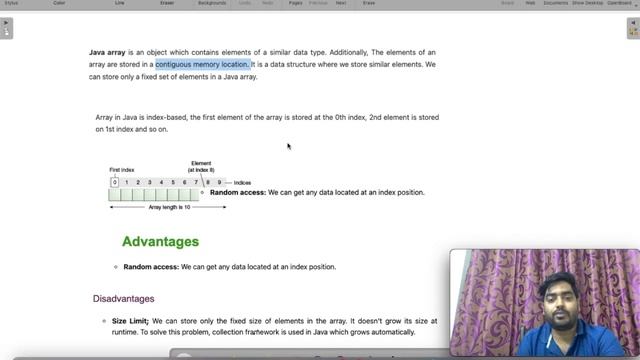Click the 'Element (at index 8)' label

coord(201,167)
